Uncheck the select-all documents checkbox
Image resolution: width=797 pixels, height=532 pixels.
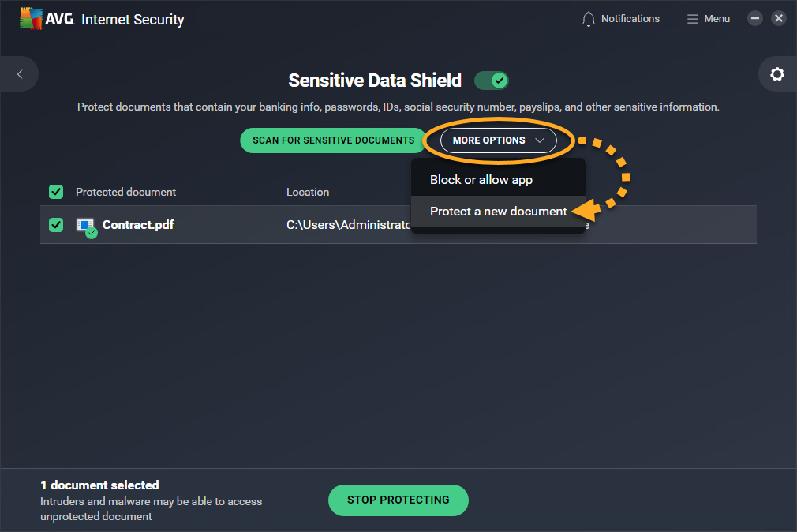click(x=56, y=192)
